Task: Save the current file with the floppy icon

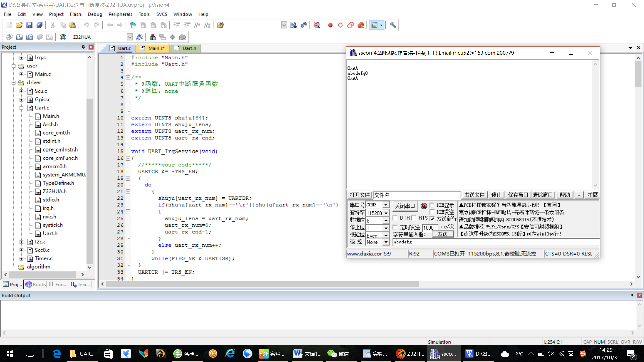Action: click(30, 25)
